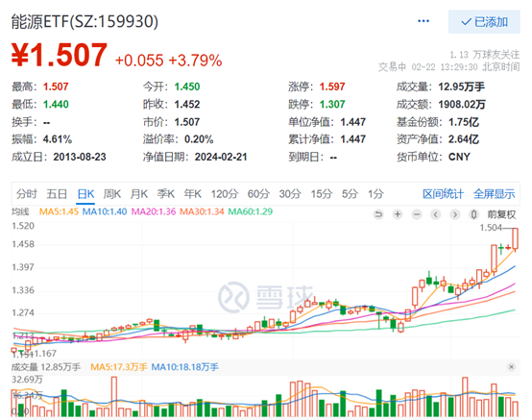Image resolution: width=532 pixels, height=420 pixels.
Task: Click the 货币单位 value CNY
Action: pyautogui.click(x=459, y=157)
